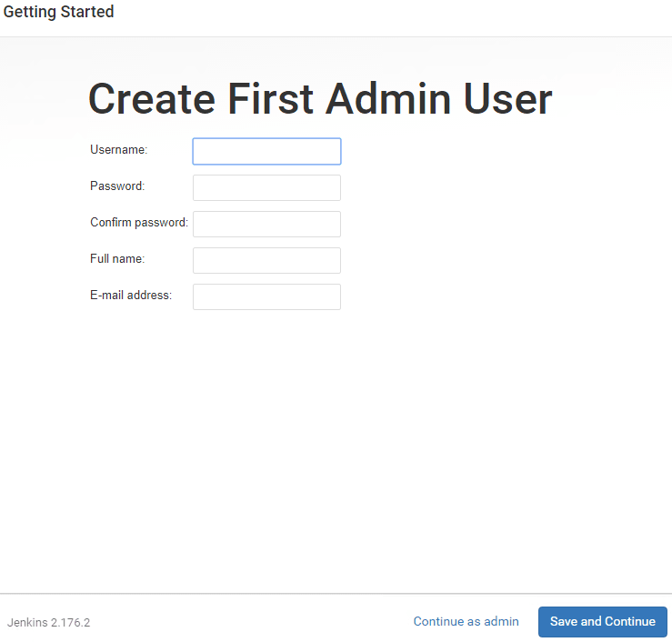Viewport: 672px width, 642px height.
Task: Submit the form with Save and Continue
Action: tap(602, 622)
